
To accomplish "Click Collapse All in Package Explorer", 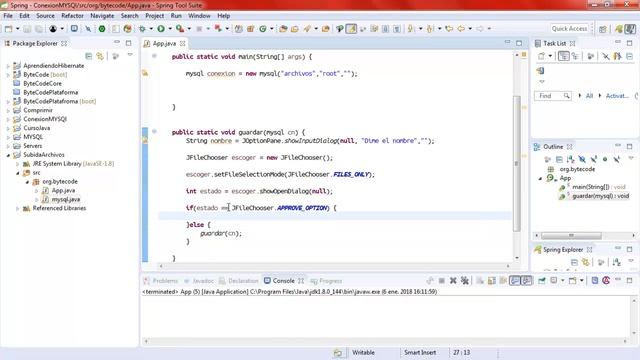I will click(89, 56).
